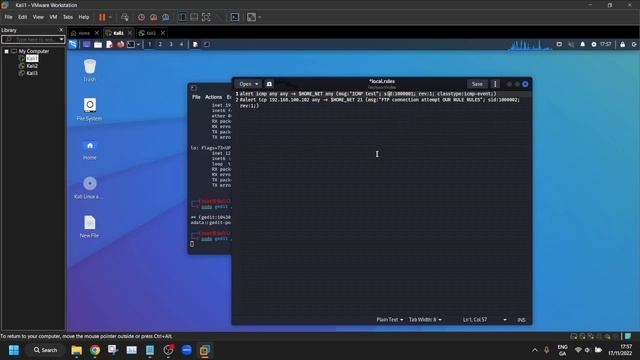Open the Kali applications menu
Screen dimensions: 640x360
click(x=73, y=44)
